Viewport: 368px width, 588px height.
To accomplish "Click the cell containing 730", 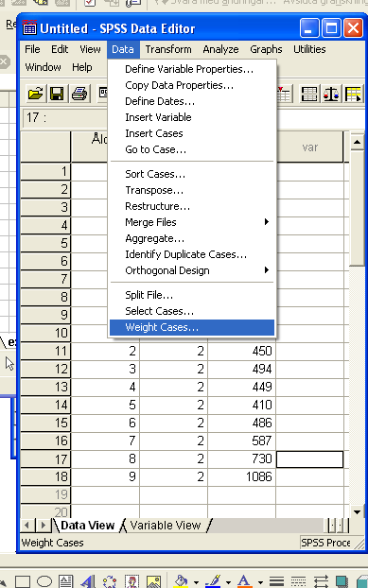I will tap(242, 459).
